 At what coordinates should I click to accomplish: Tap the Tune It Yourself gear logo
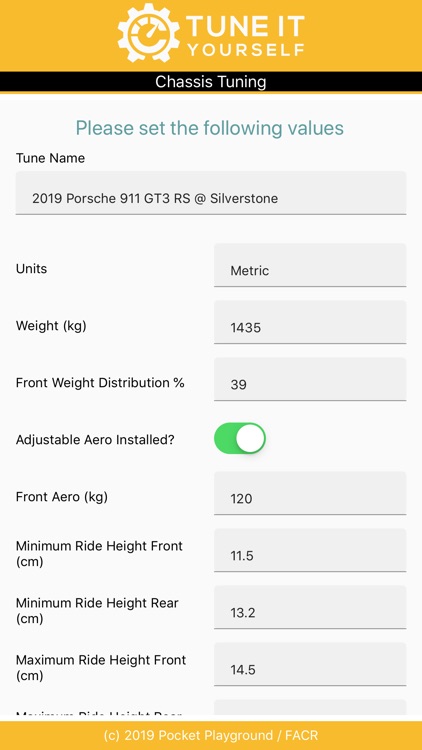click(x=149, y=33)
